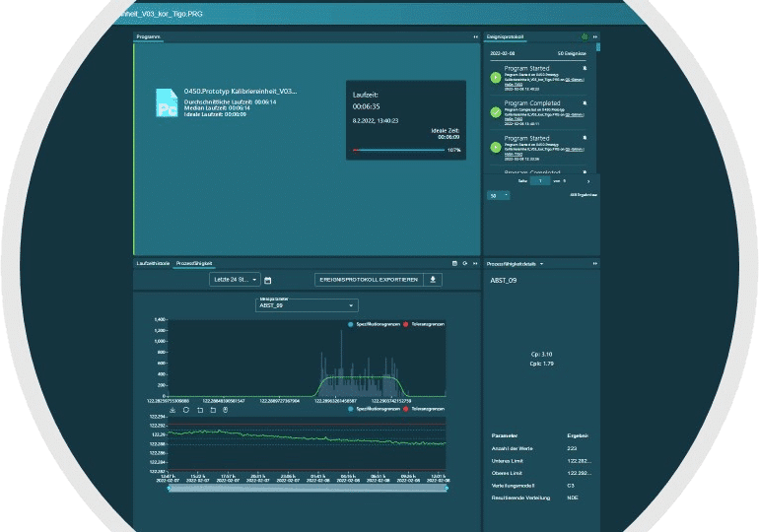
Task: Open the machine link in the fully visible Program Completed event
Action: [x=575, y=114]
